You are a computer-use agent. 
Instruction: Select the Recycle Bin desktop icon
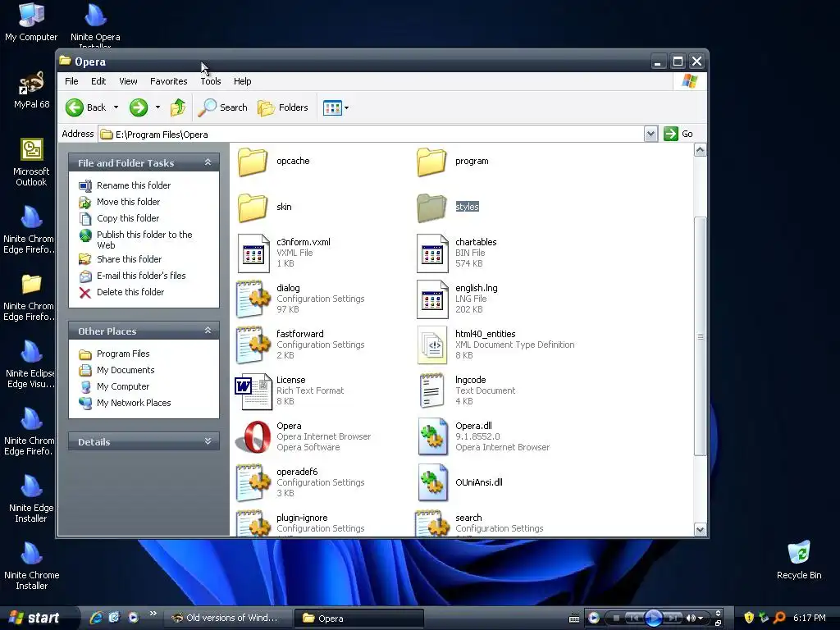799,559
